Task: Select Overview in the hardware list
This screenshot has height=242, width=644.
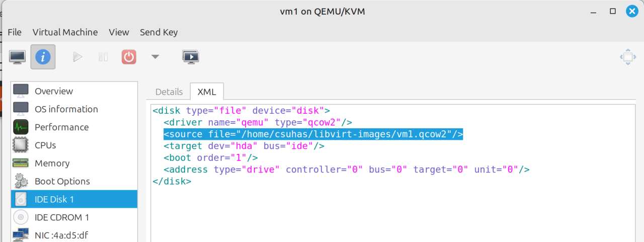Action: coord(53,91)
